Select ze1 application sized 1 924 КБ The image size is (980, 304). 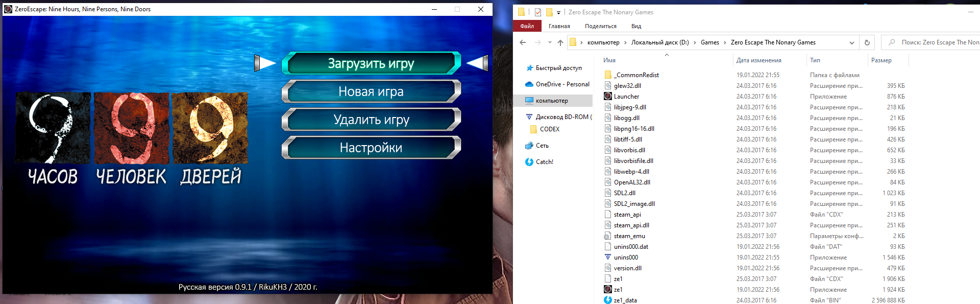618,290
